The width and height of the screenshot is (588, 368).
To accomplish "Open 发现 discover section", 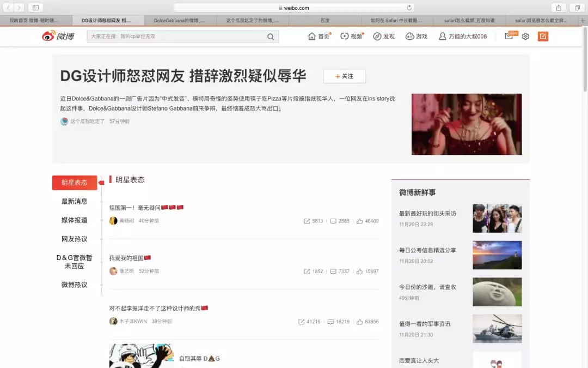I will coord(384,37).
